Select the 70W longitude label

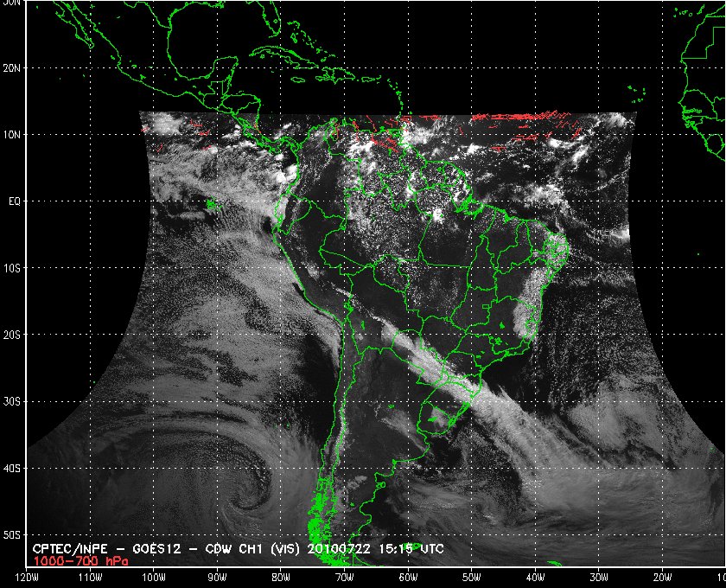tap(345, 578)
